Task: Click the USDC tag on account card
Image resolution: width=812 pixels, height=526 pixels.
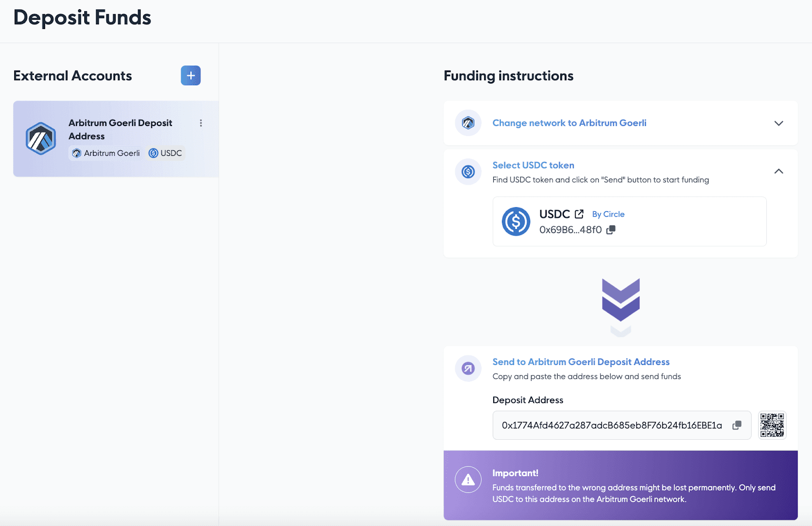Action: pos(165,153)
